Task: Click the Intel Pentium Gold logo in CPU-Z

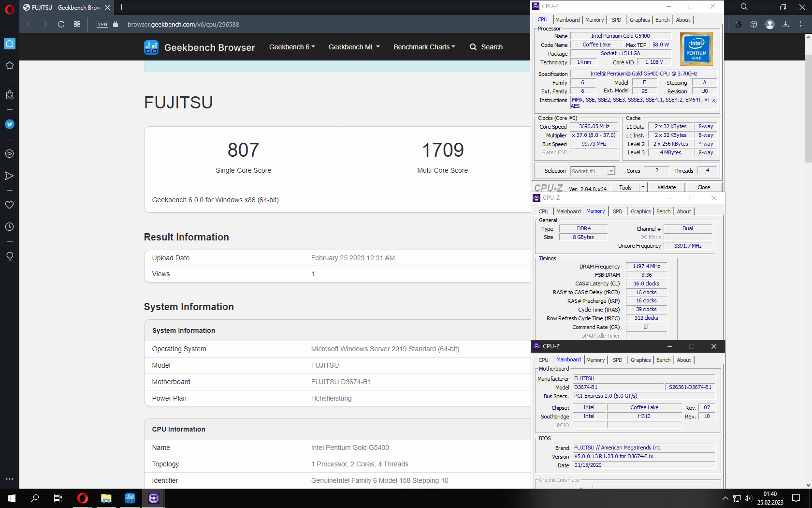Action: (696, 49)
